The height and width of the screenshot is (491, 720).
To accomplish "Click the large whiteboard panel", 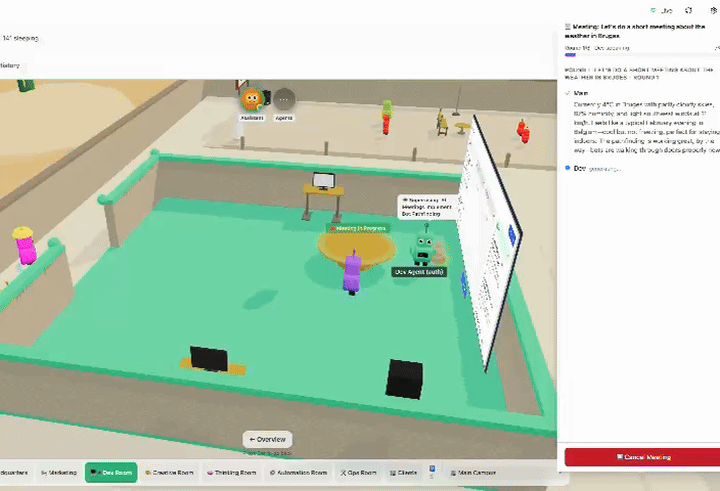I will pos(489,242).
